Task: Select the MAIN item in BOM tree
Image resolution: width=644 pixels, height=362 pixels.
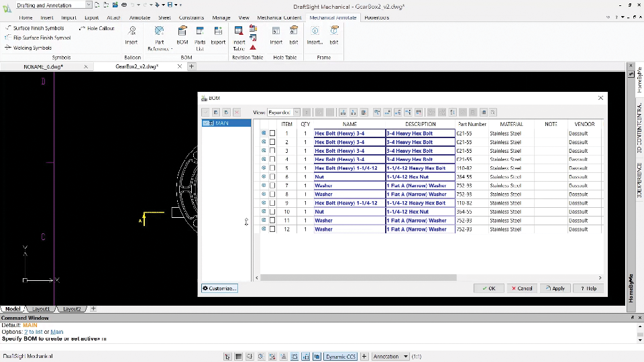Action: coord(221,123)
